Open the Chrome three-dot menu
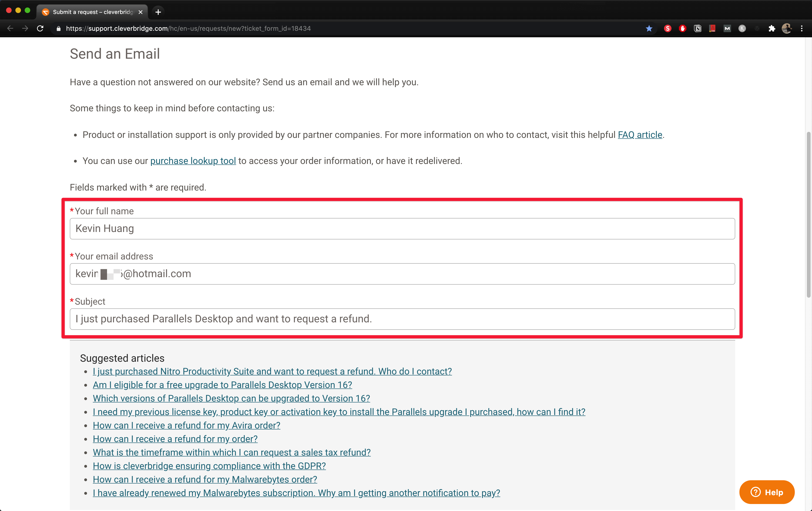812x511 pixels. (802, 29)
